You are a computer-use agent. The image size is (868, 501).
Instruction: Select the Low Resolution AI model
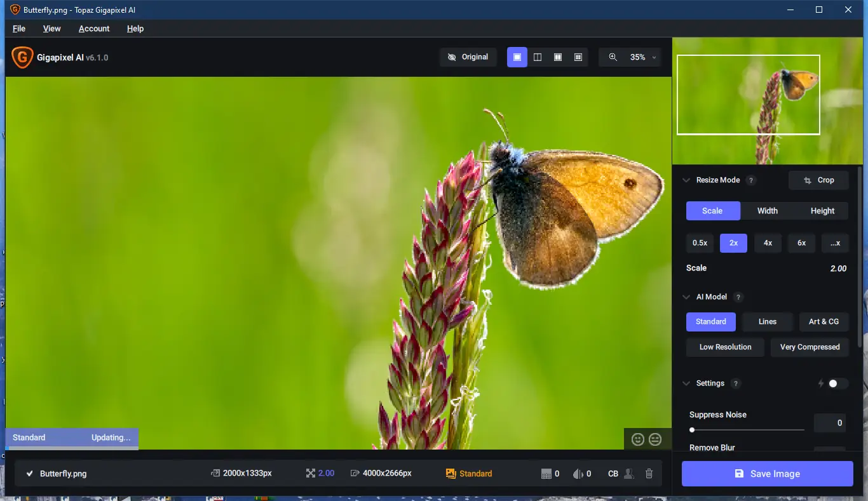coord(725,347)
